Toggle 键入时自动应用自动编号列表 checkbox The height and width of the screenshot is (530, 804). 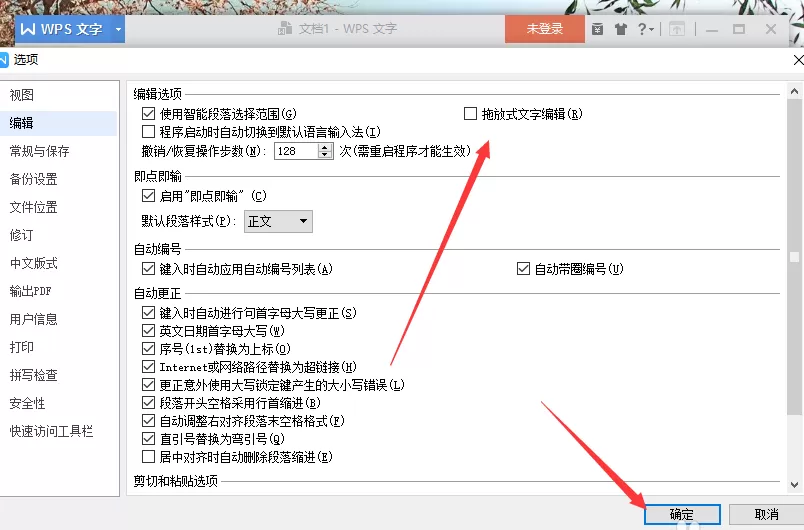148,269
